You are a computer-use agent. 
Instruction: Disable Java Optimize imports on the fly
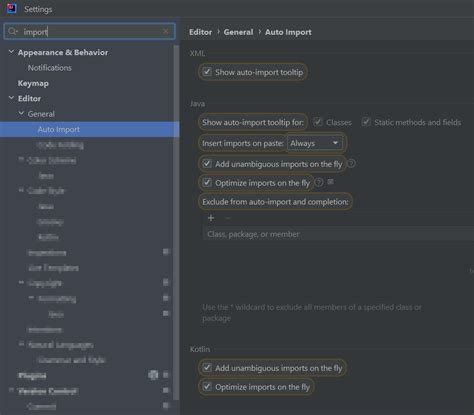click(x=207, y=183)
